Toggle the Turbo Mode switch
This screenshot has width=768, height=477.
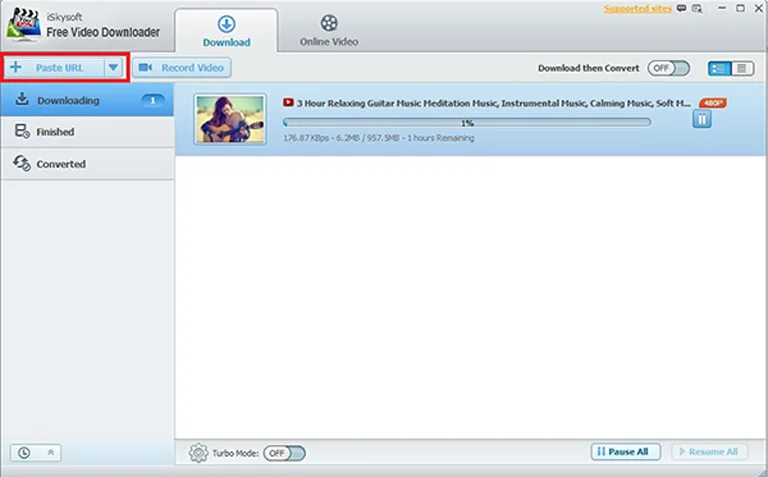(284, 453)
